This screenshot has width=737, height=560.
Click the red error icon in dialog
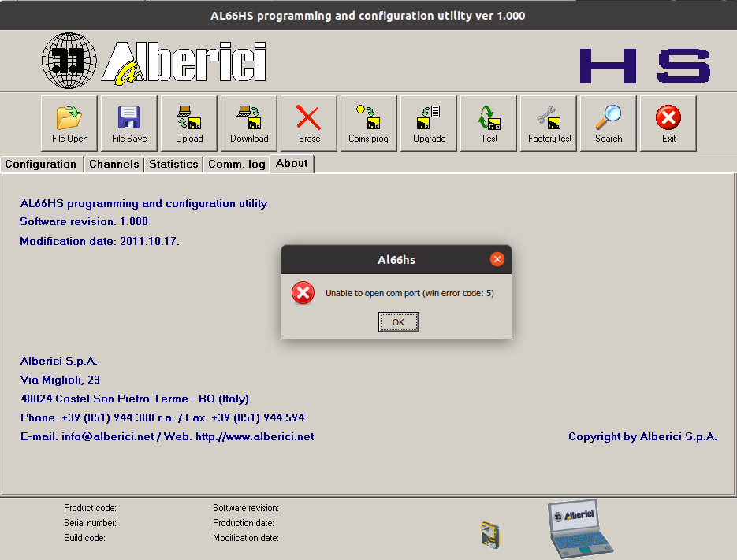(x=303, y=293)
